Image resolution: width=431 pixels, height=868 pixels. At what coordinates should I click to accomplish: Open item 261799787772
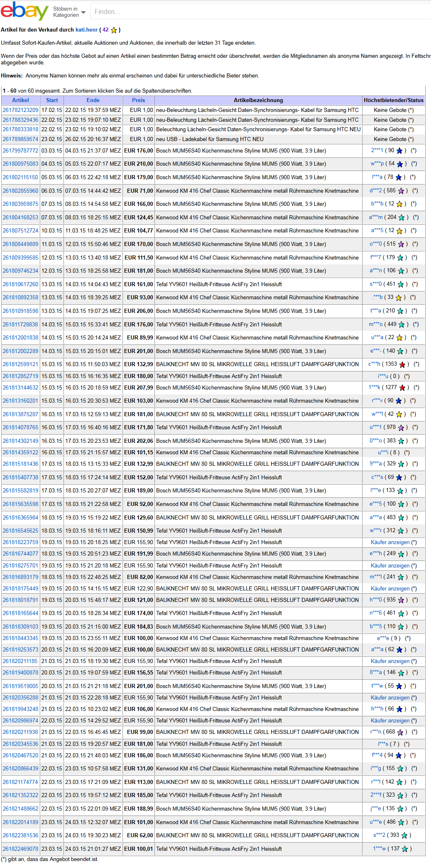click(20, 150)
